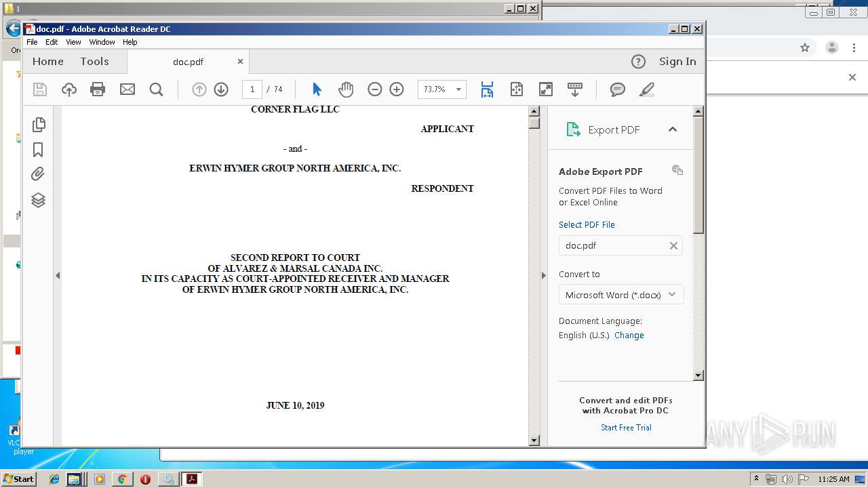Open Opera from taskbar

coord(145,479)
